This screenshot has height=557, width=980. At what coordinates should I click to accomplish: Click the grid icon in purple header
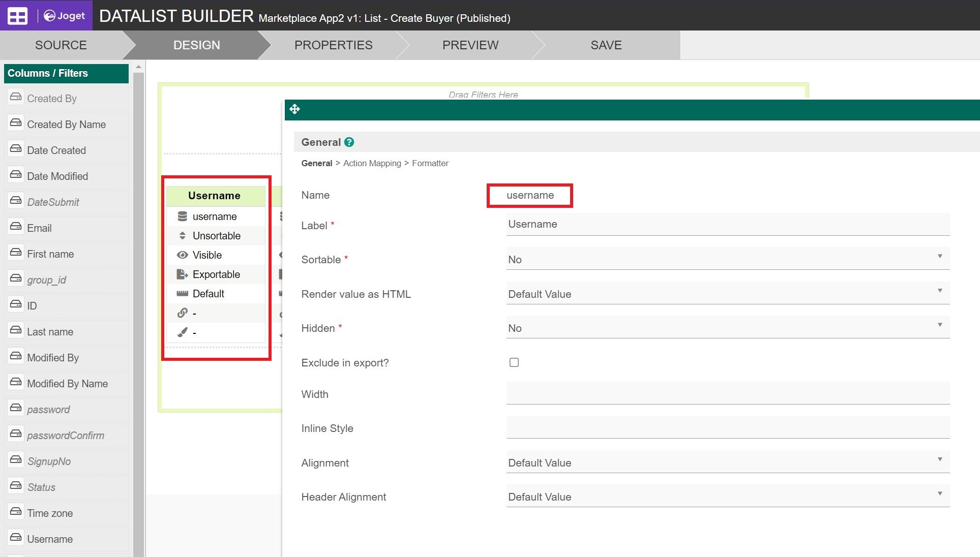(17, 16)
